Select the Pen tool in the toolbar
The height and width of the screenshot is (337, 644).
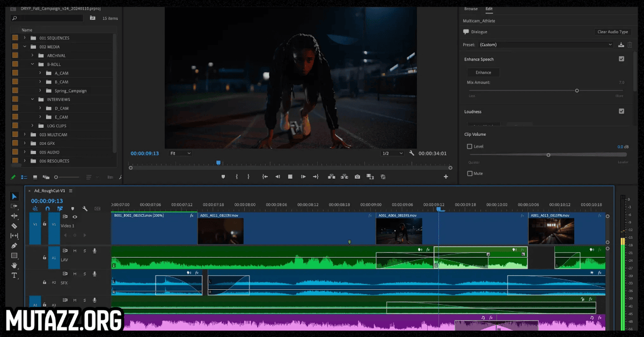pyautogui.click(x=14, y=246)
